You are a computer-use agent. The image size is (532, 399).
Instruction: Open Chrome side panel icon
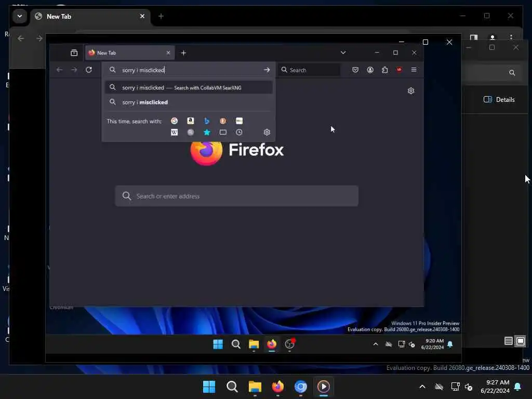(474, 37)
